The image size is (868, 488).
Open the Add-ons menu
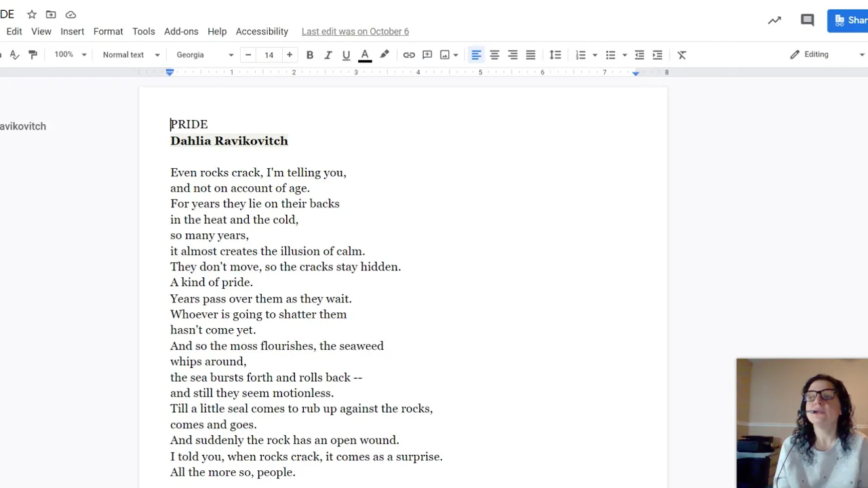(181, 31)
